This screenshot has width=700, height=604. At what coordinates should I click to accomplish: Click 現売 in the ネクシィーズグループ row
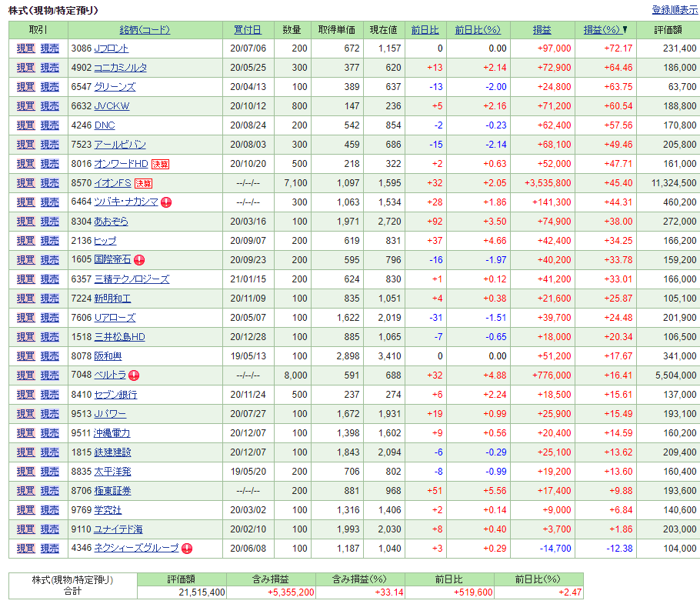49,547
